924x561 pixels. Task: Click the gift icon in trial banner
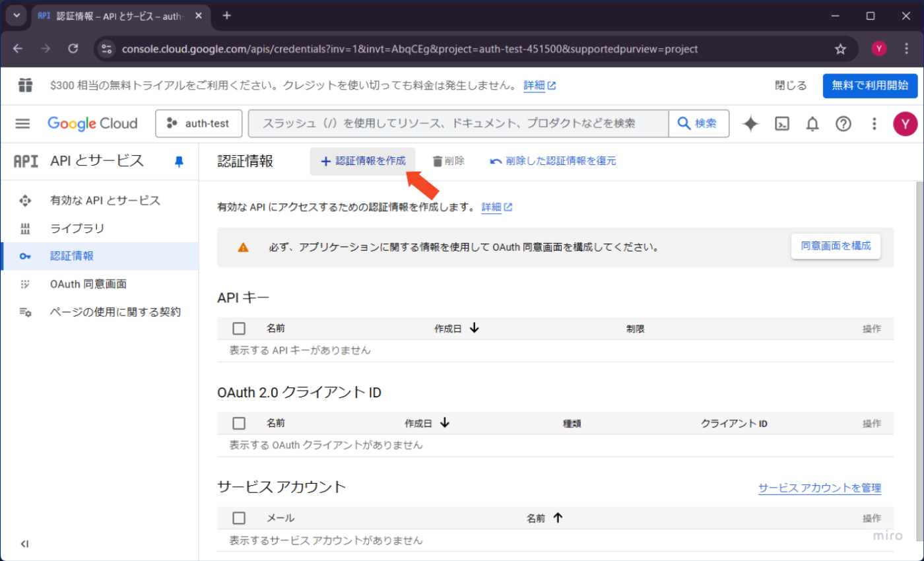point(25,85)
